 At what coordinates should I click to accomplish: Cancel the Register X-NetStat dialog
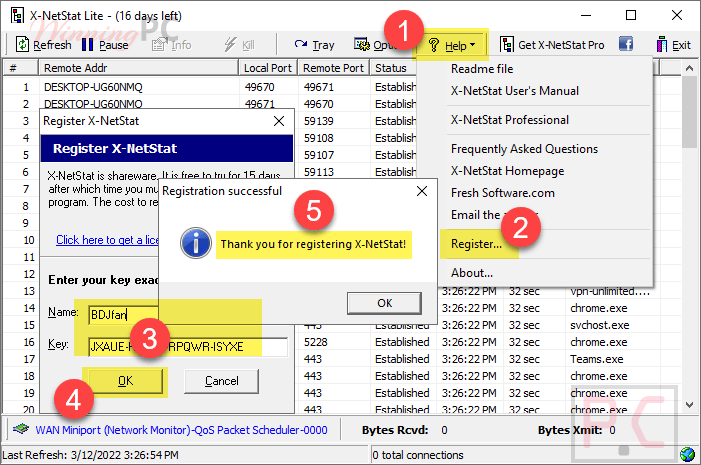click(x=221, y=381)
